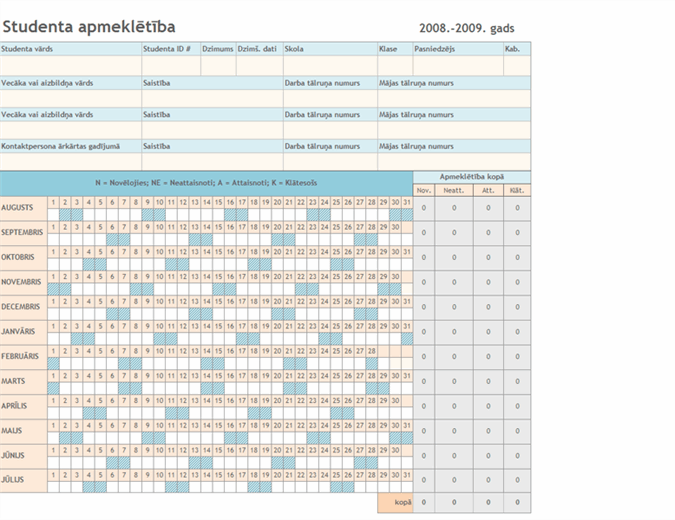Click the 'FEBRUĀRIS' month row label
Viewport: 675px width, 520px height.
pos(23,357)
